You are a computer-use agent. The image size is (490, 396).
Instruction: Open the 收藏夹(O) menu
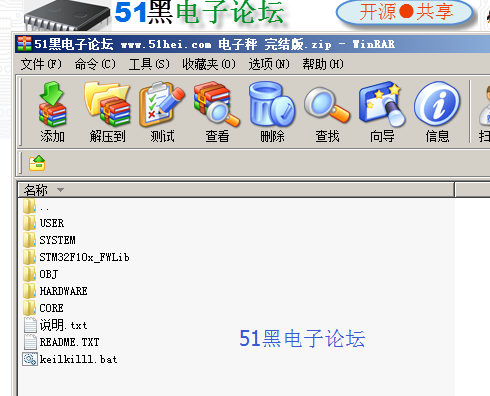point(209,64)
